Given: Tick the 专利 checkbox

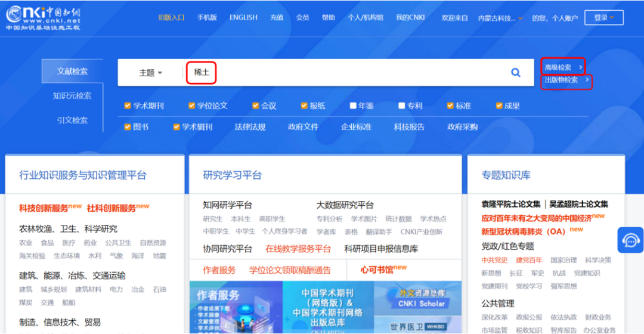Looking at the screenshot, I should coord(402,106).
